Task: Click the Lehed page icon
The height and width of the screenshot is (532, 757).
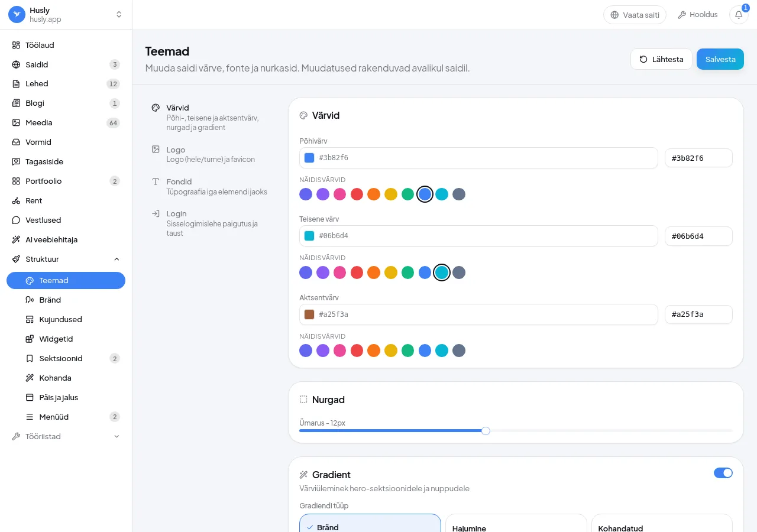Action: click(16, 84)
